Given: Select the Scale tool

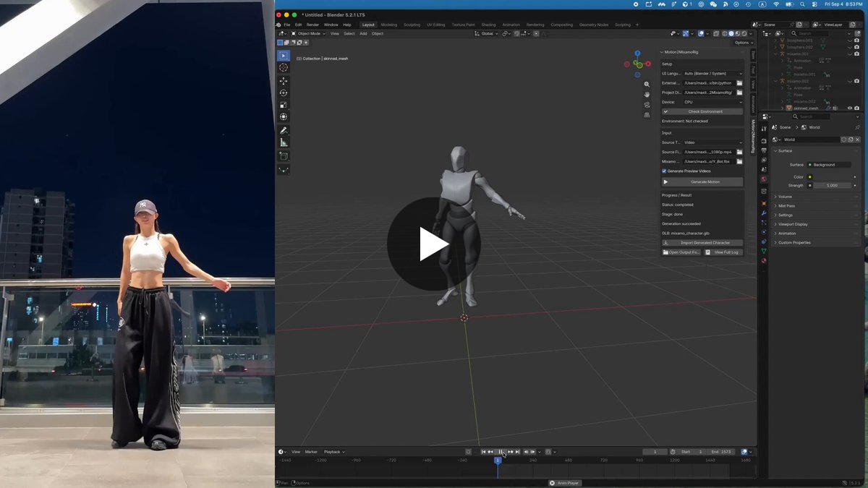Looking at the screenshot, I should pos(284,105).
